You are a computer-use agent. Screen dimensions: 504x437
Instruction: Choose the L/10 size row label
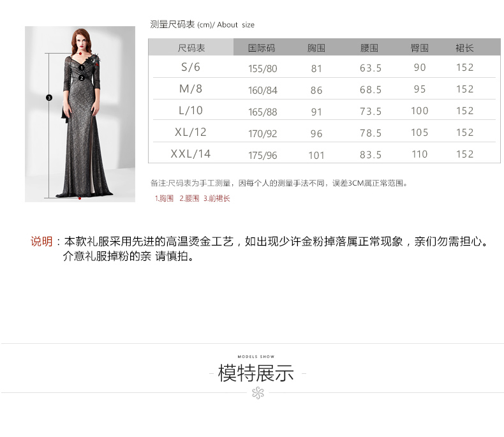click(x=190, y=110)
